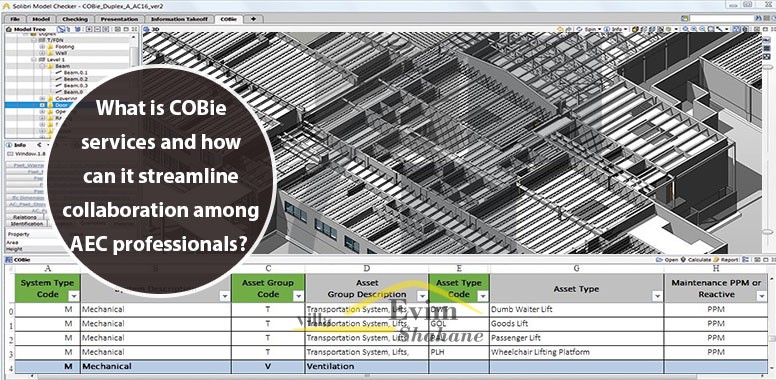Click the first Model Tree toolbar icon
The height and width of the screenshot is (380, 776).
[61, 29]
